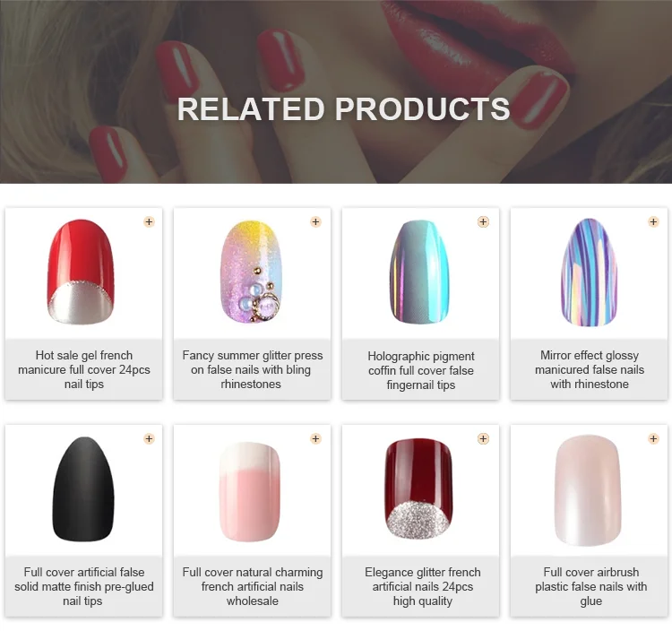Open the solid black matte nail image
The width and height of the screenshot is (672, 631).
[84, 489]
